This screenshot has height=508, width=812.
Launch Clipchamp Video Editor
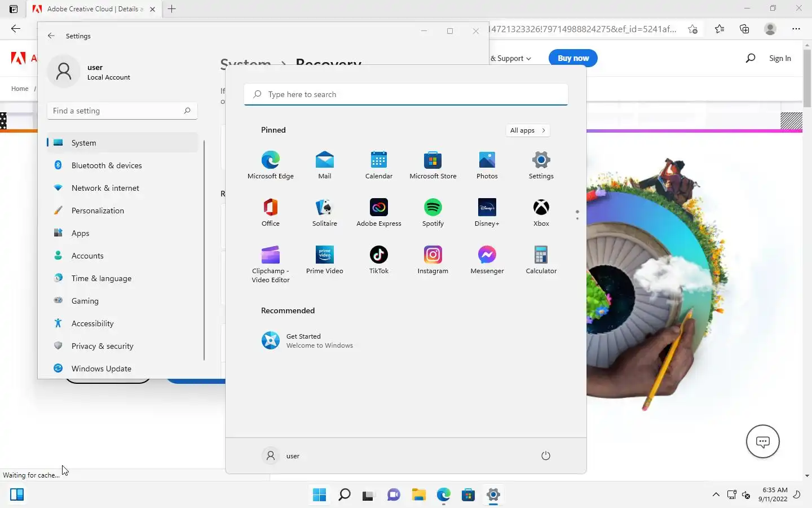[271, 264]
